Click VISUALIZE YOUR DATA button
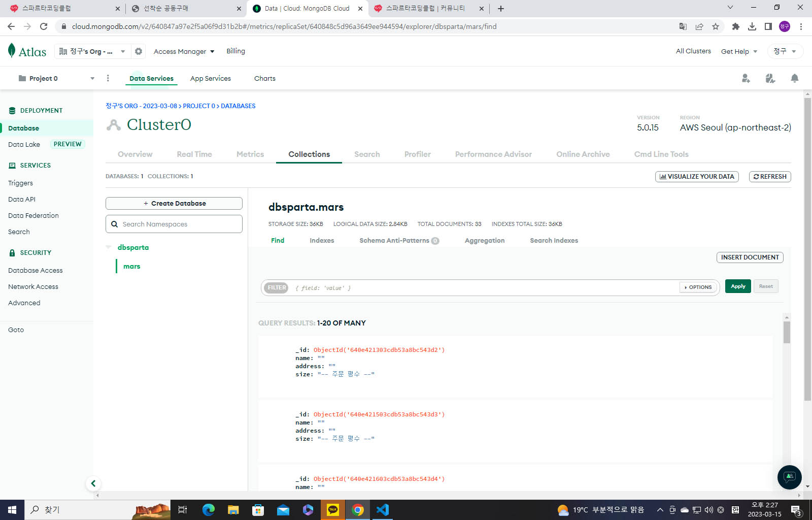This screenshot has width=812, height=520. click(697, 177)
